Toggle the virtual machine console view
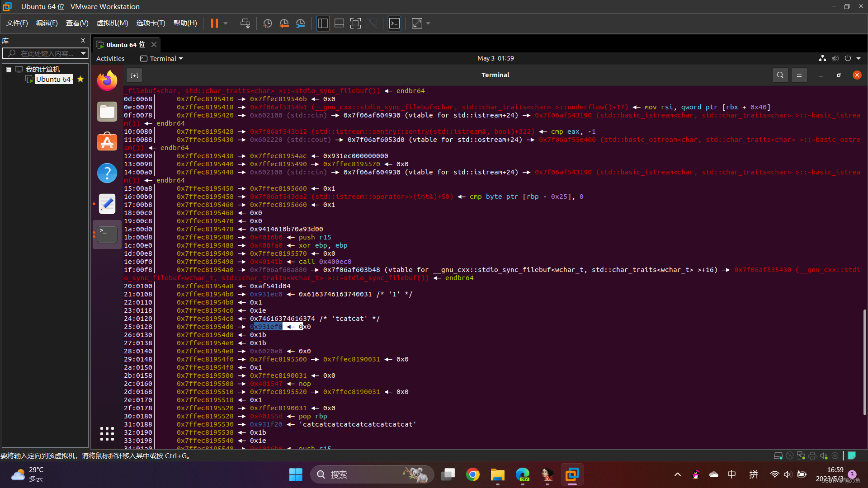 click(x=394, y=23)
